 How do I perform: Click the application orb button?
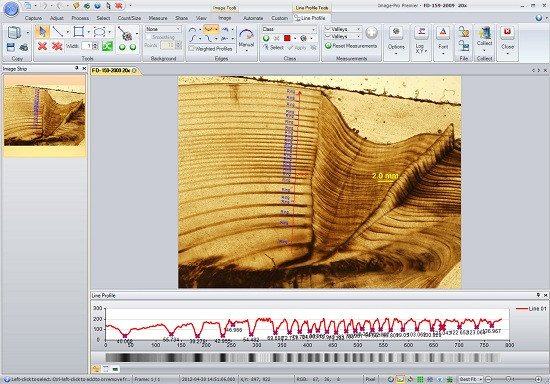tap(11, 9)
